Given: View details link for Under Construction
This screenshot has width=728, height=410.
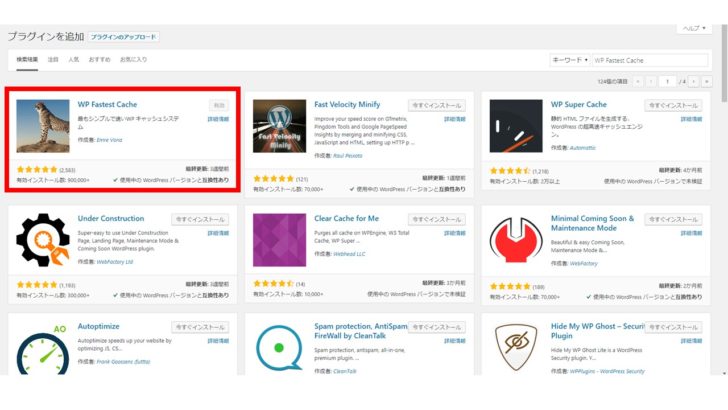Looking at the screenshot, I should (218, 233).
